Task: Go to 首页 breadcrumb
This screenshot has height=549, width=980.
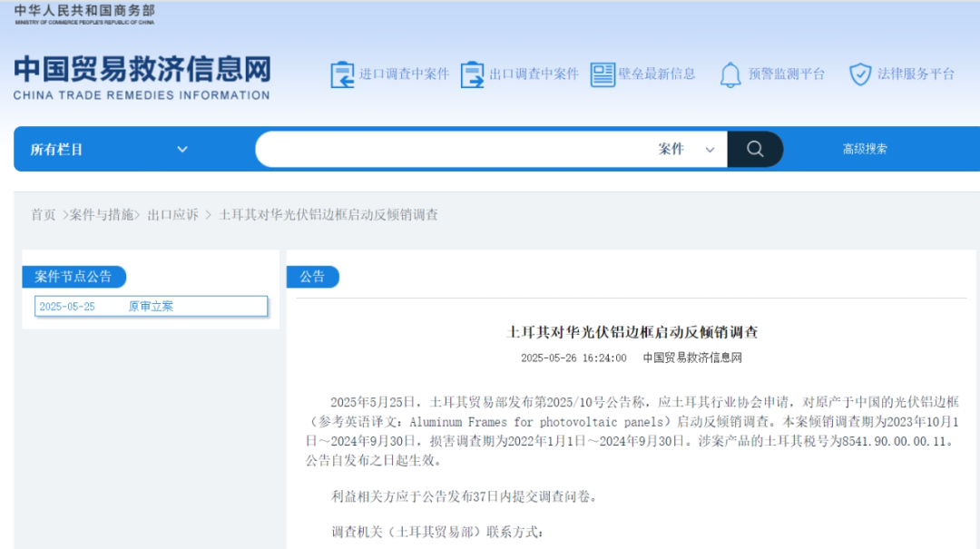Action: [44, 214]
